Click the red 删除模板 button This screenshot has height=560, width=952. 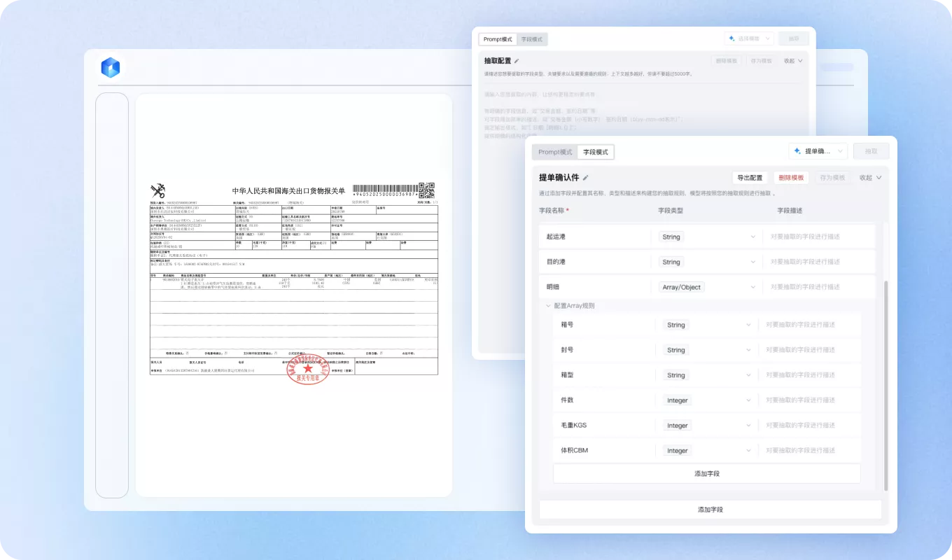pyautogui.click(x=791, y=178)
